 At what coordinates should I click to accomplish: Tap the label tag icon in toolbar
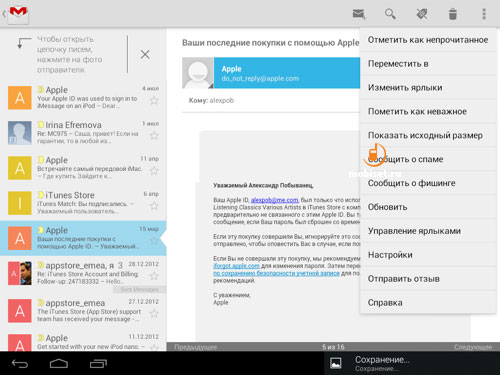(422, 14)
